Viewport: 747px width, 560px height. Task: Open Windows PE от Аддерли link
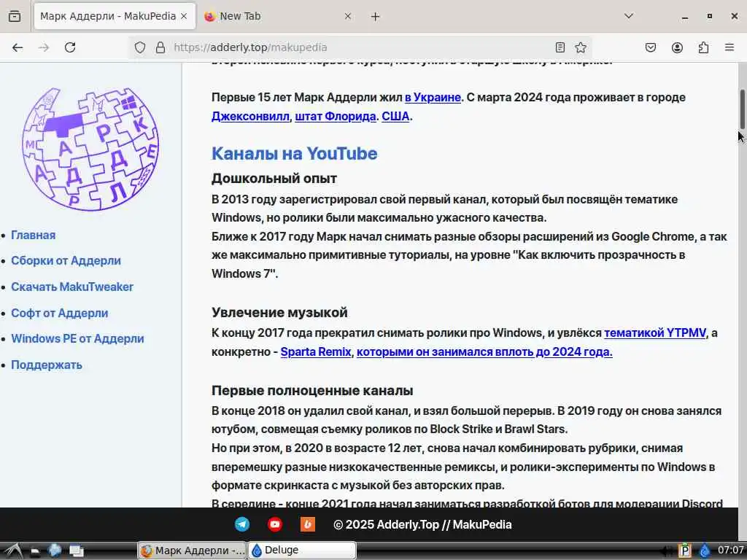click(x=77, y=338)
